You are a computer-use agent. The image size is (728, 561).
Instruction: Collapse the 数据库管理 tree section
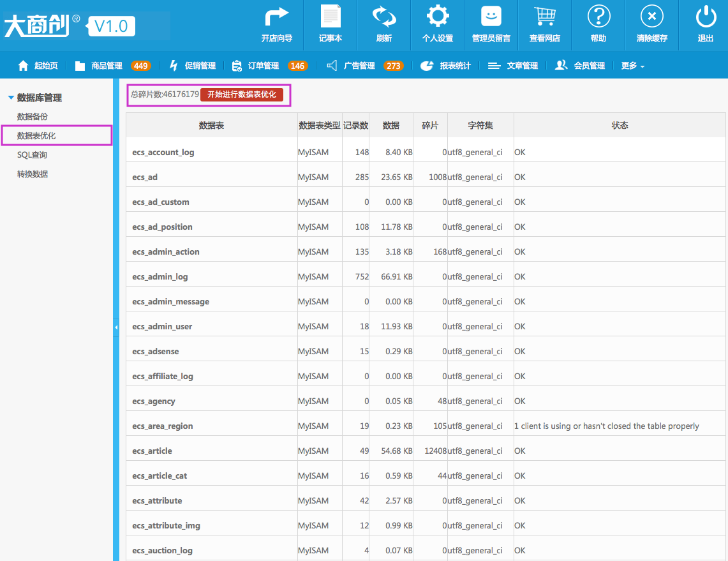point(11,98)
